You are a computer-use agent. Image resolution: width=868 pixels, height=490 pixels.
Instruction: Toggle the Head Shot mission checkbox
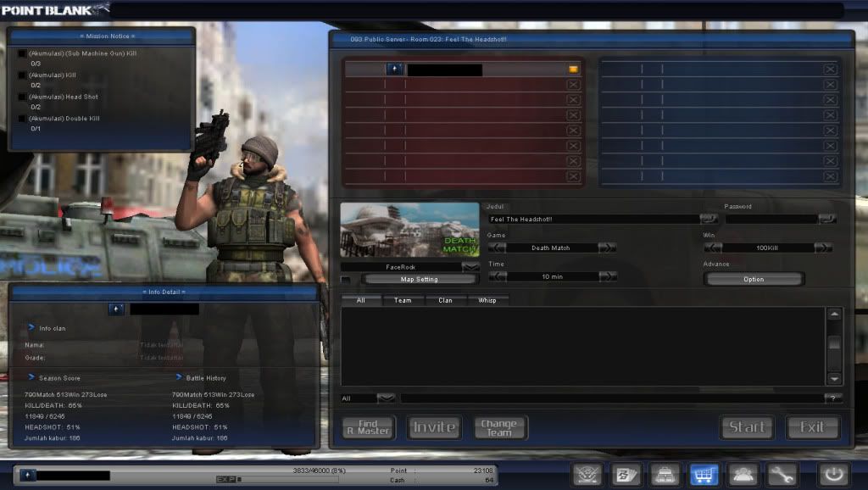point(22,97)
